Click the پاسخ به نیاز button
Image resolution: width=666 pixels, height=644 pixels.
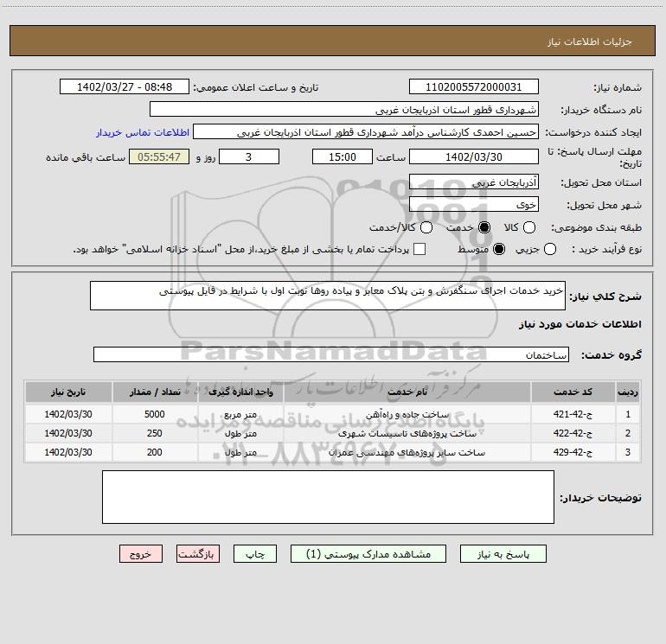503,554
